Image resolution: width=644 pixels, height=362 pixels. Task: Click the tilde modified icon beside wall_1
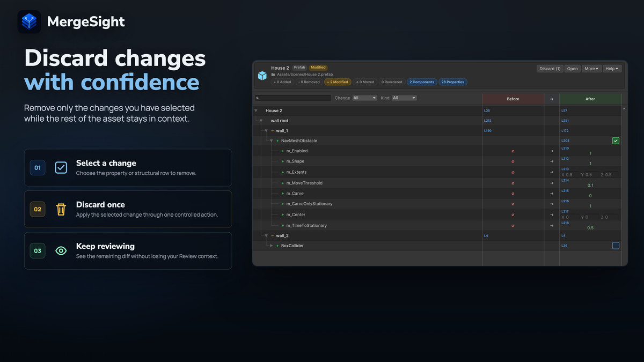[x=273, y=131]
